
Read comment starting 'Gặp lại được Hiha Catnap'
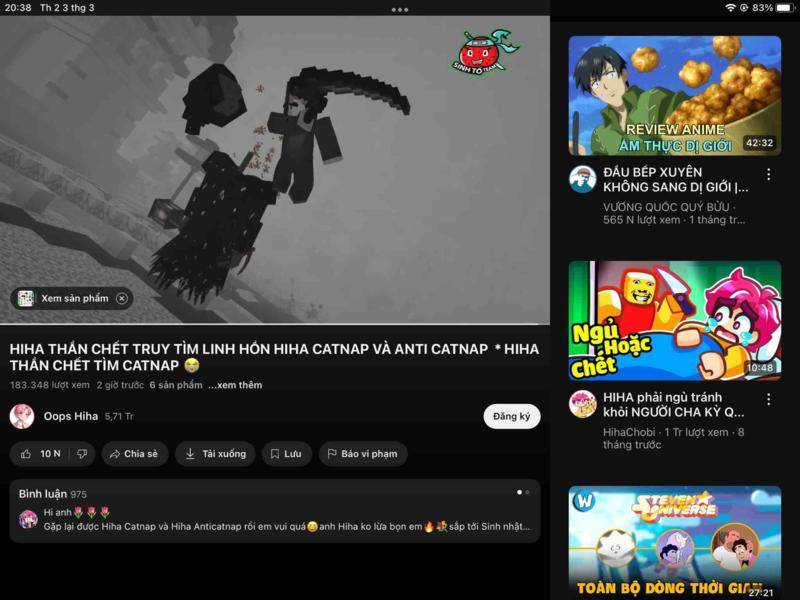(x=287, y=527)
